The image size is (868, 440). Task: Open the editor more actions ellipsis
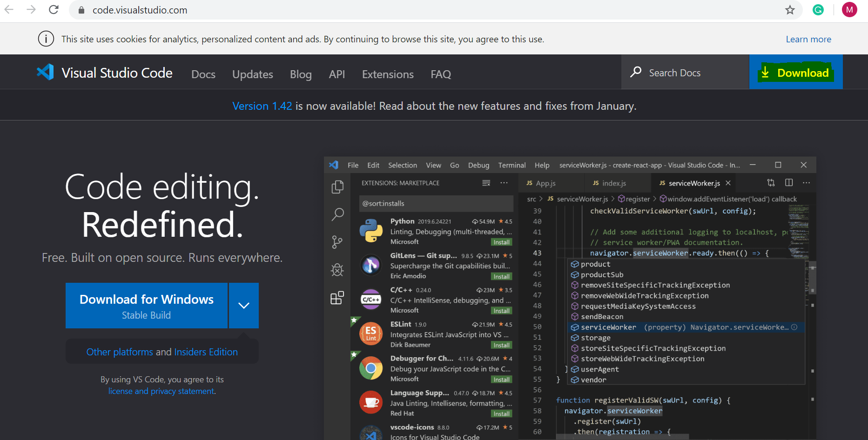tap(807, 183)
